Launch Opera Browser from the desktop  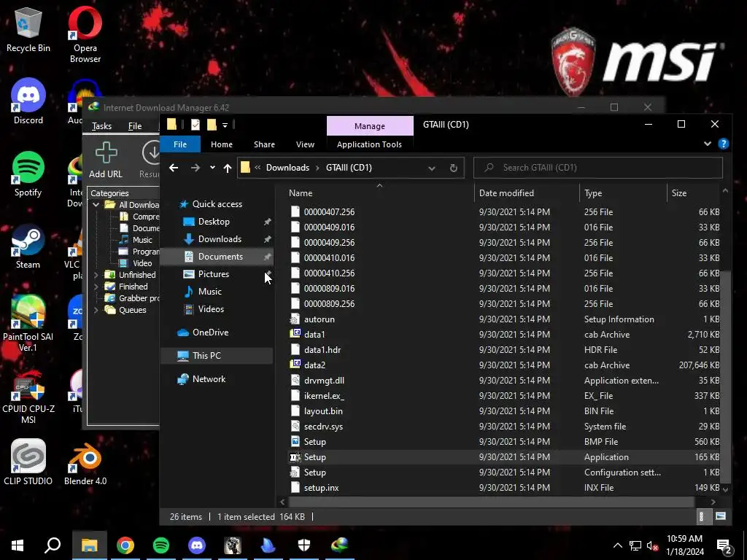point(85,34)
